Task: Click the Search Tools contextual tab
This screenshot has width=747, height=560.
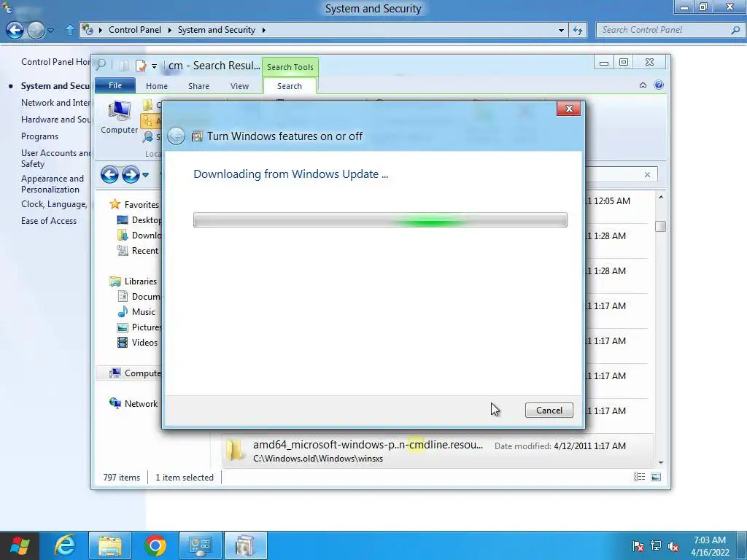Action: [x=290, y=67]
